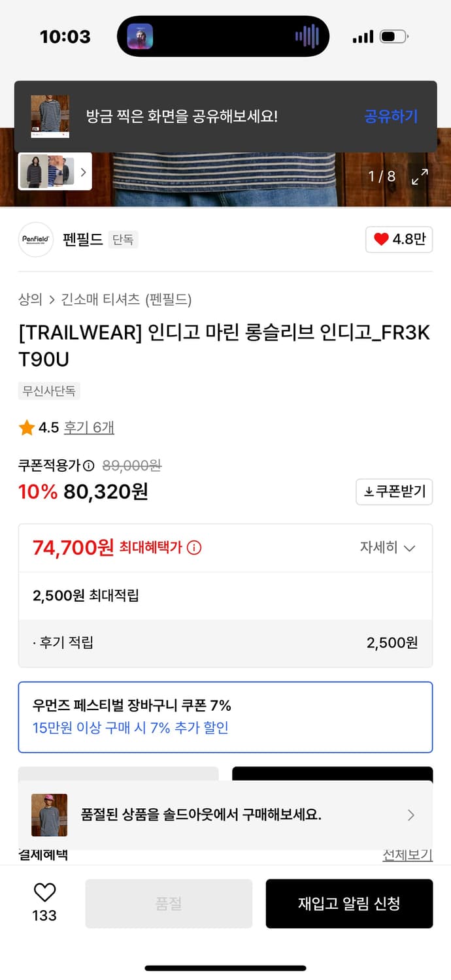Tap the 우먼즈 페스티벌 장바구니 쿠폰 banner
The height and width of the screenshot is (980, 451).
225,717
